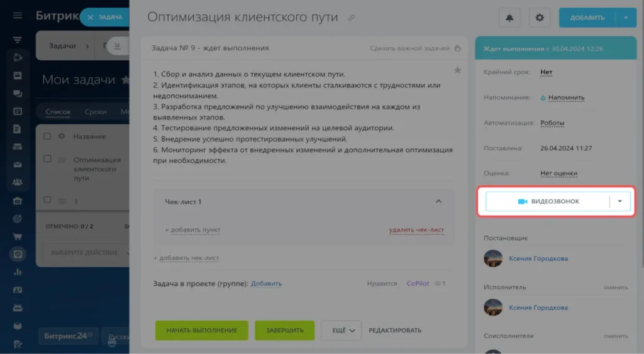Open the hamburger main menu
Image resolution: width=644 pixels, height=354 pixels.
(17, 16)
